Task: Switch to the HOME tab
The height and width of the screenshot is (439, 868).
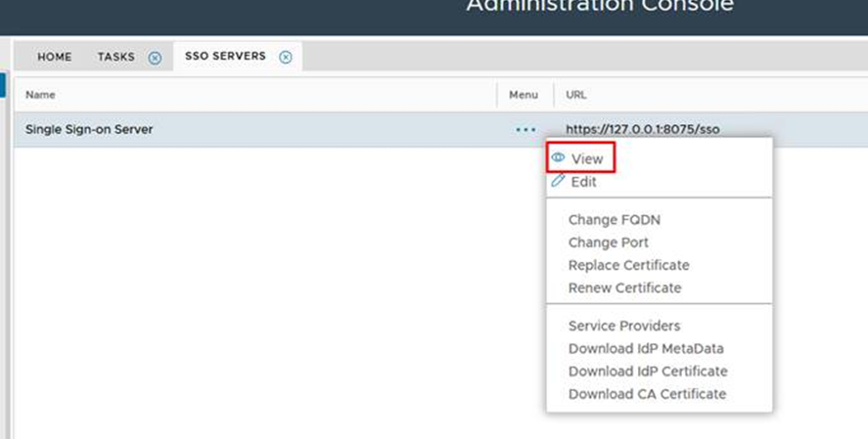Action: [x=55, y=58]
